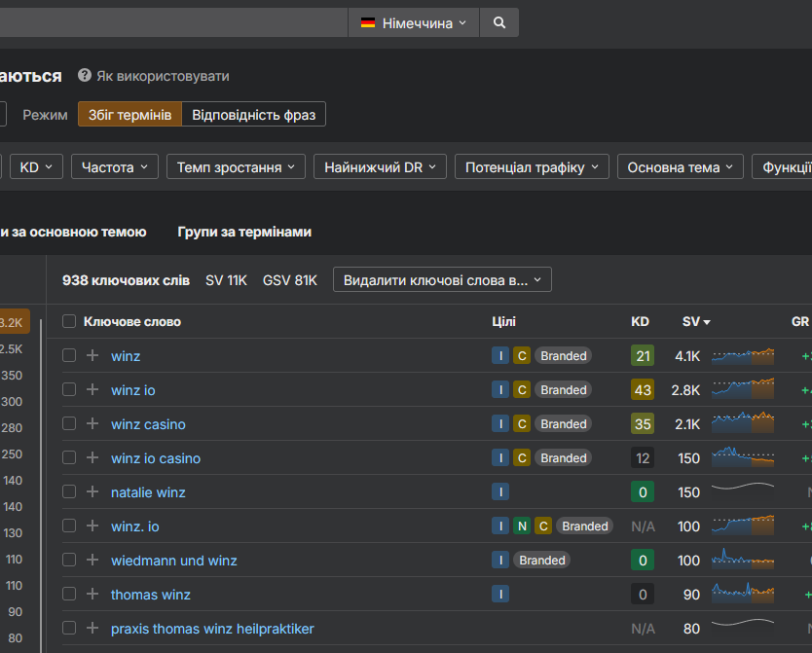
Task: Open the 'Німеччина' country dropdown
Action: [x=413, y=22]
